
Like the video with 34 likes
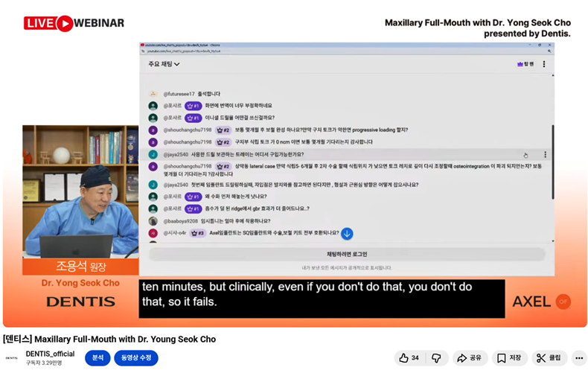coord(409,358)
